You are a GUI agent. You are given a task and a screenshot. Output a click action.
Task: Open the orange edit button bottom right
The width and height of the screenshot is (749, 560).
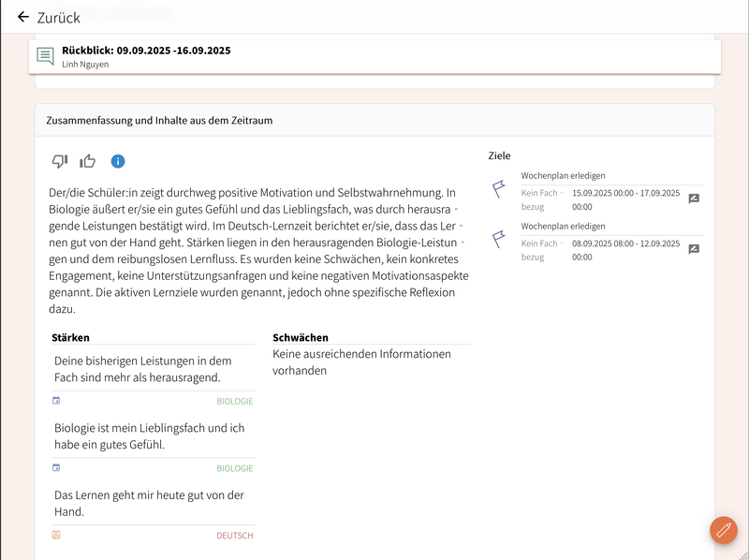click(722, 530)
